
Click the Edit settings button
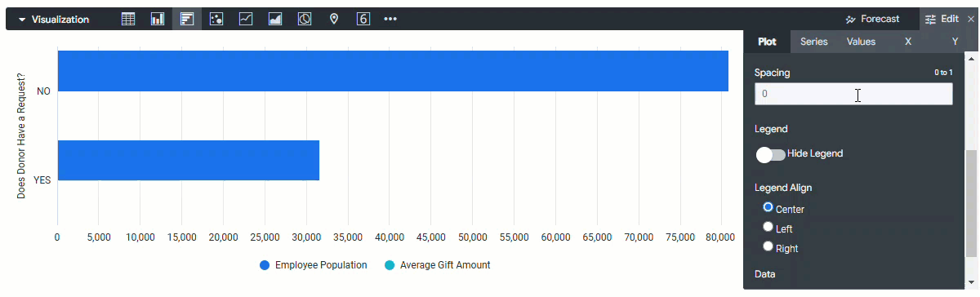tap(942, 19)
